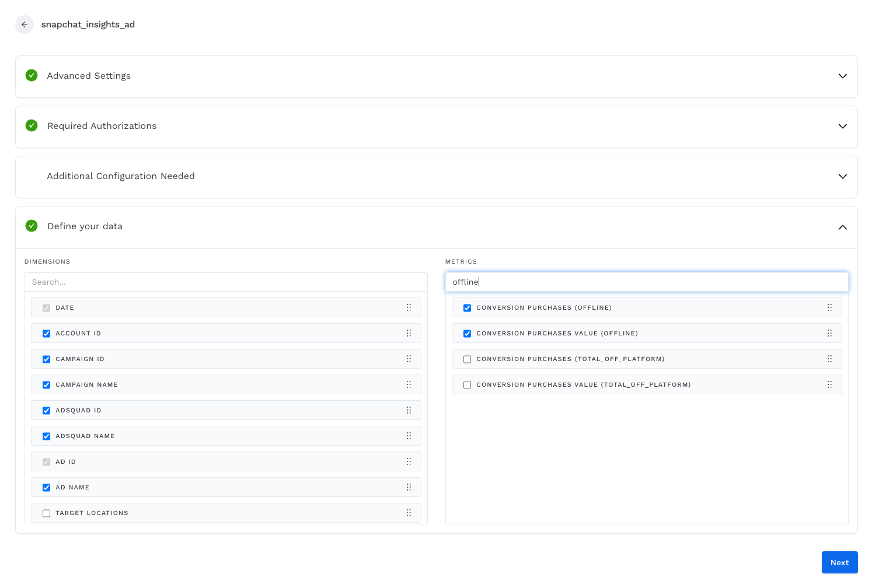Toggle the Ad Name dimension checkbox
The height and width of the screenshot is (588, 872).
pos(47,488)
